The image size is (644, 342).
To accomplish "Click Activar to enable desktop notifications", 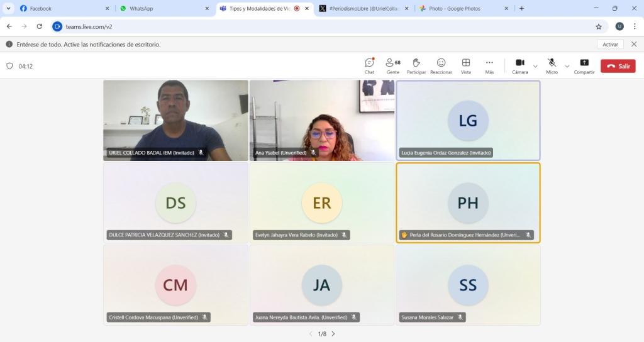I will (x=610, y=45).
